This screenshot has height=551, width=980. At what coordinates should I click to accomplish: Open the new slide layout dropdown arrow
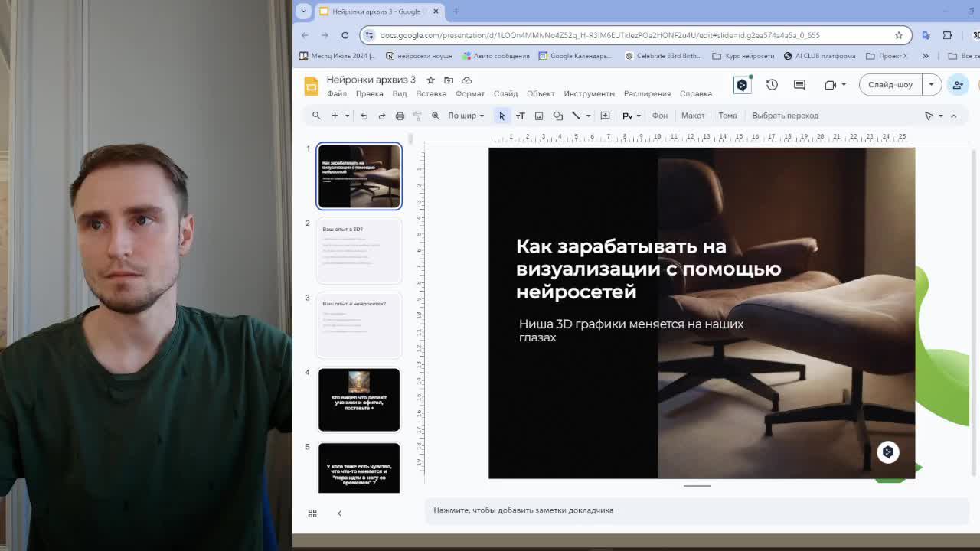tap(347, 116)
